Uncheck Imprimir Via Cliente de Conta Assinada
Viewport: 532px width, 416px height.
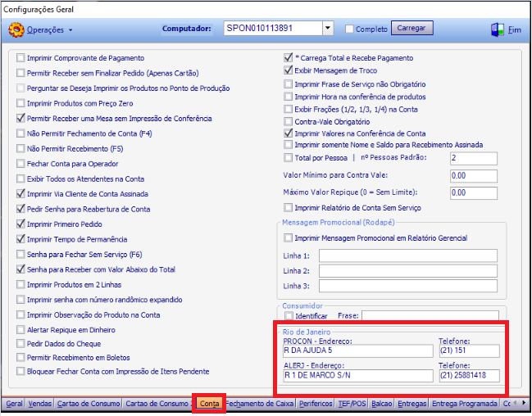(20, 193)
